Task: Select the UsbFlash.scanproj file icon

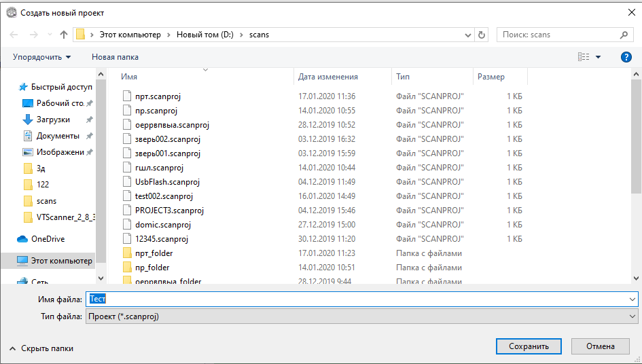Action: pos(126,182)
